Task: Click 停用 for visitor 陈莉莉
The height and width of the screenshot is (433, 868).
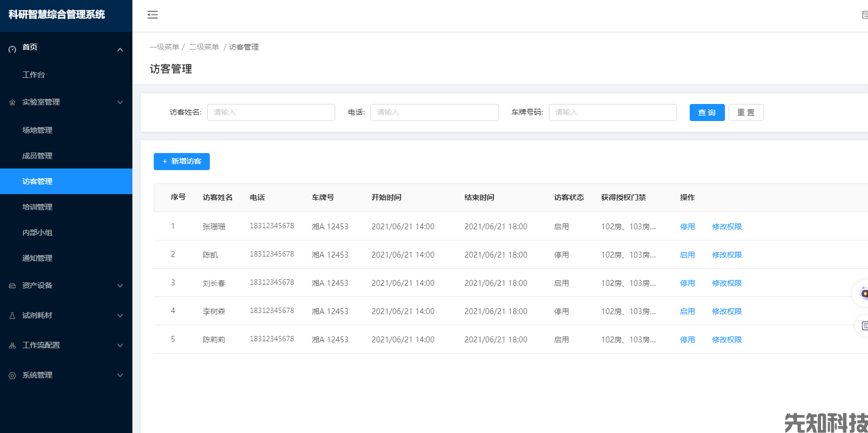Action: click(687, 340)
